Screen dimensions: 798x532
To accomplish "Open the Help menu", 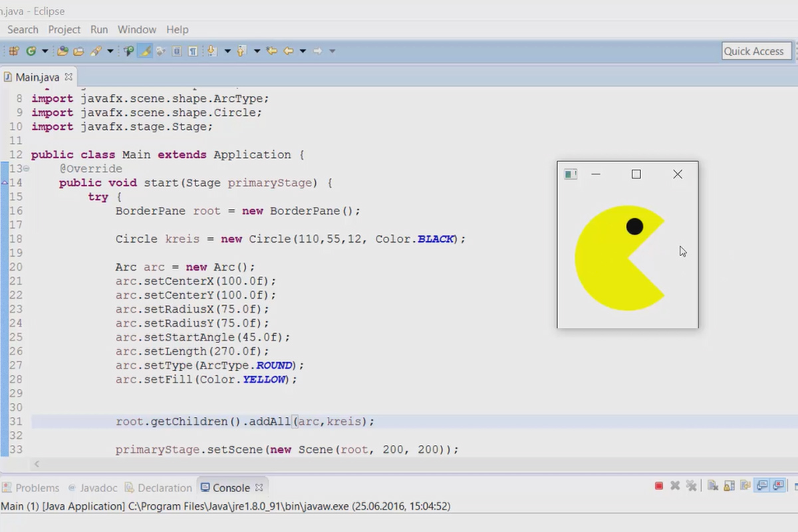I will [178, 29].
